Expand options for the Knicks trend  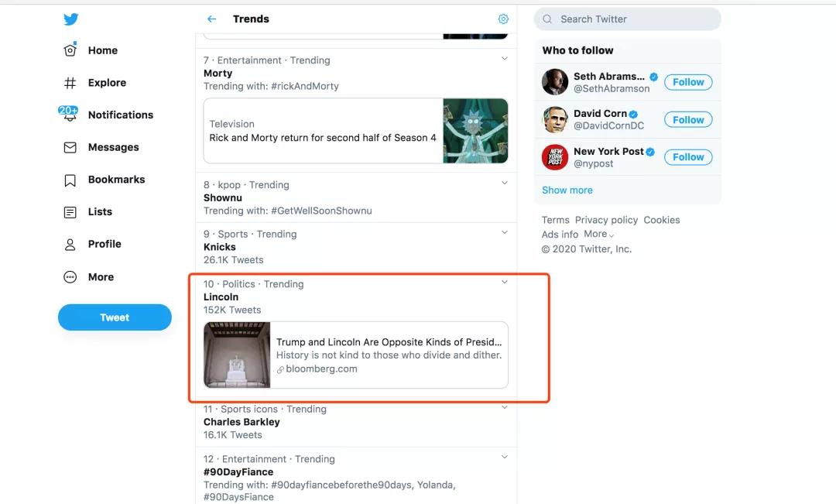(x=505, y=232)
